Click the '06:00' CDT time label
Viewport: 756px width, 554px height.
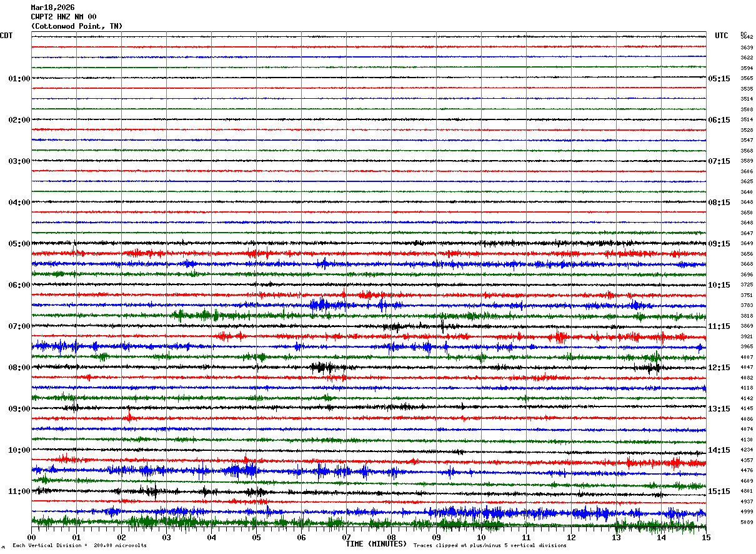[19, 285]
